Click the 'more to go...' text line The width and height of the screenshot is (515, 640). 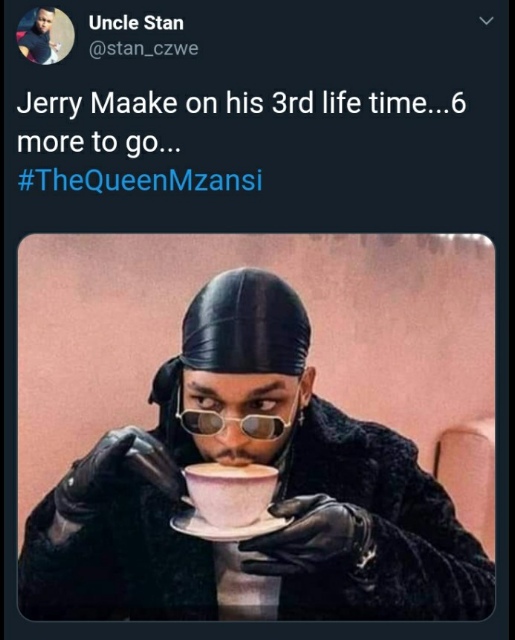coord(98,143)
